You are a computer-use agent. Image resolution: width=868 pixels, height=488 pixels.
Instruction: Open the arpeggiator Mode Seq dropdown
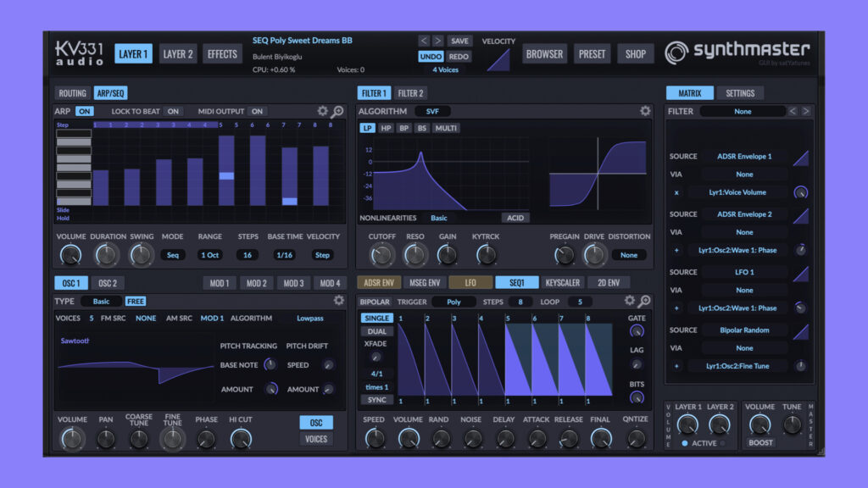[x=173, y=255]
